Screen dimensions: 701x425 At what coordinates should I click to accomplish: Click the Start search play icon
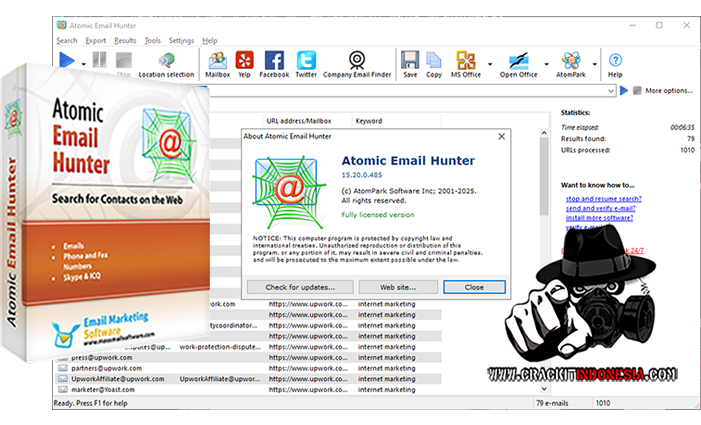(66, 62)
